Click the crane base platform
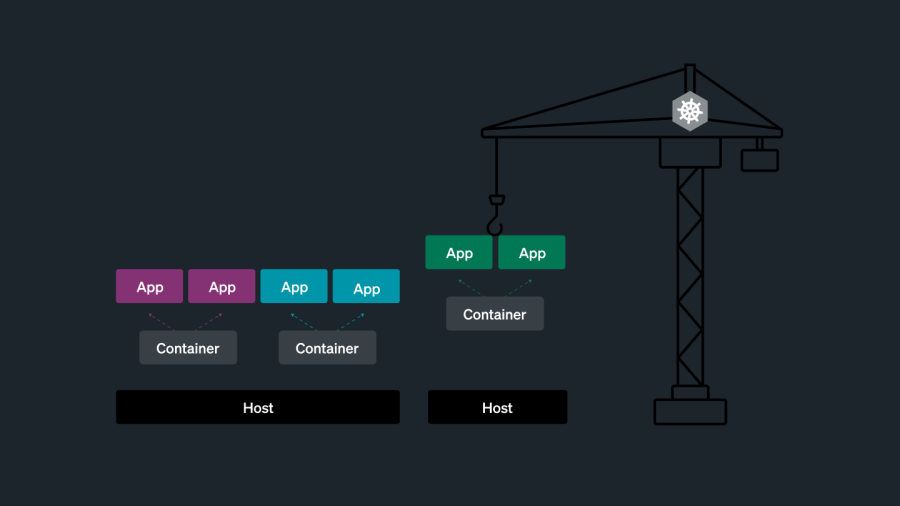Image resolution: width=900 pixels, height=506 pixels. coord(690,411)
